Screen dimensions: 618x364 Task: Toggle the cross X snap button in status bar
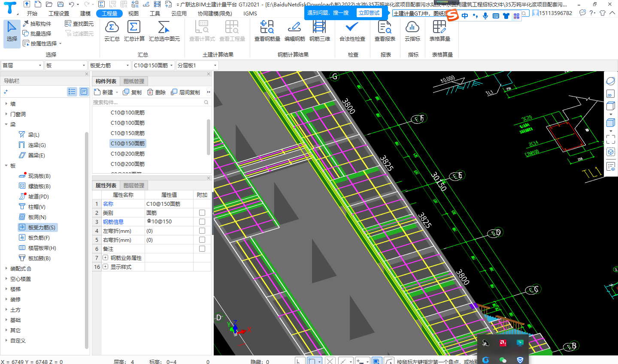click(x=330, y=361)
